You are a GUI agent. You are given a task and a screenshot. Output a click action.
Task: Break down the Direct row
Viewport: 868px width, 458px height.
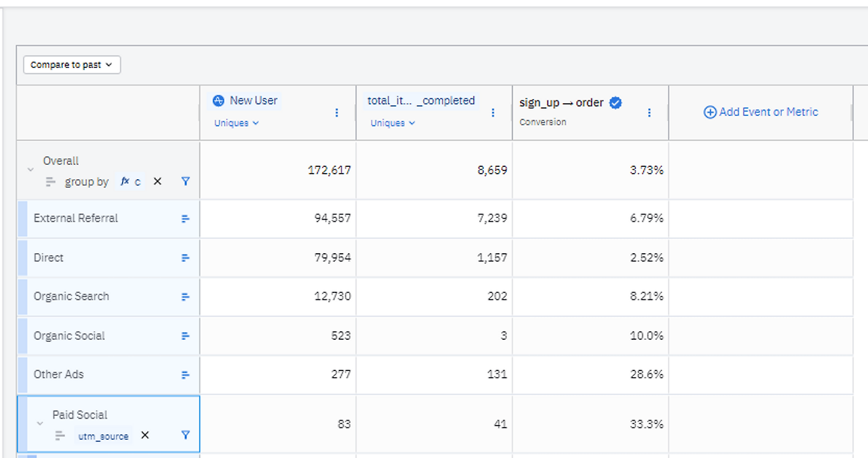(186, 258)
